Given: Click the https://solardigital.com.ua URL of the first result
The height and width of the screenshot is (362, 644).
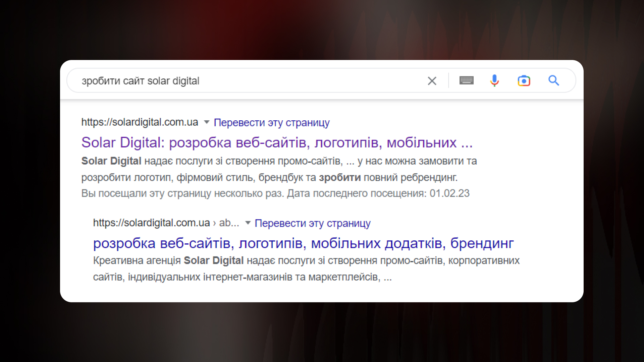Looking at the screenshot, I should pos(140,122).
